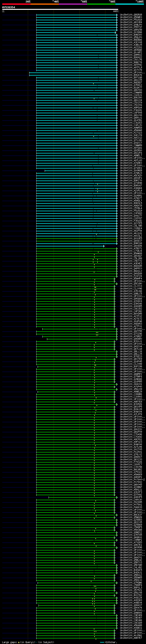Viewport: 146px width, 644px height.
Task: Select label UniRef100_Q9U6R0
Action: [131, 339]
